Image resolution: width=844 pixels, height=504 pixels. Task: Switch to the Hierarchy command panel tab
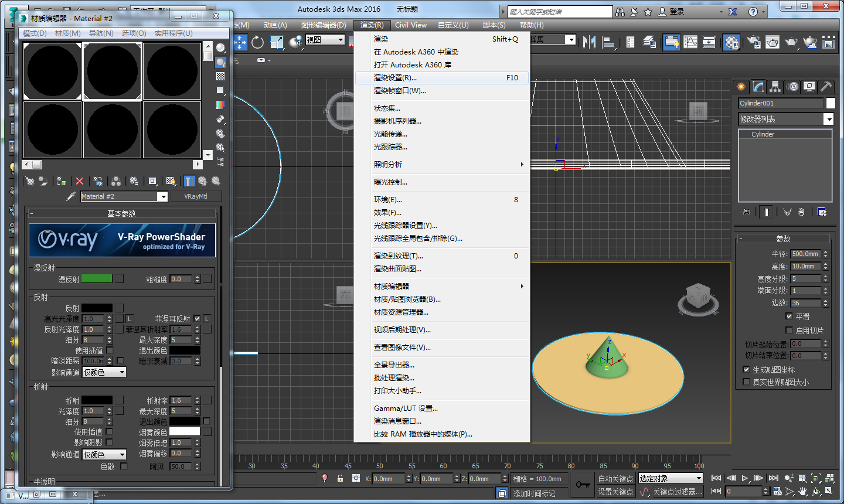[775, 87]
